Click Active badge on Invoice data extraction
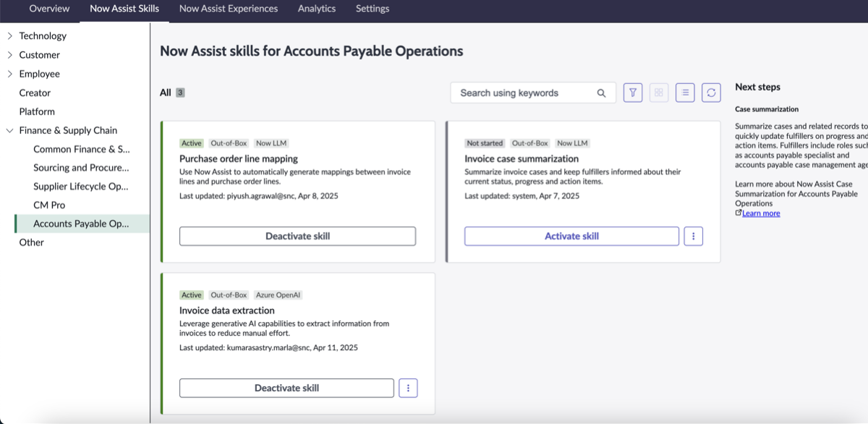The image size is (868, 424). point(192,295)
